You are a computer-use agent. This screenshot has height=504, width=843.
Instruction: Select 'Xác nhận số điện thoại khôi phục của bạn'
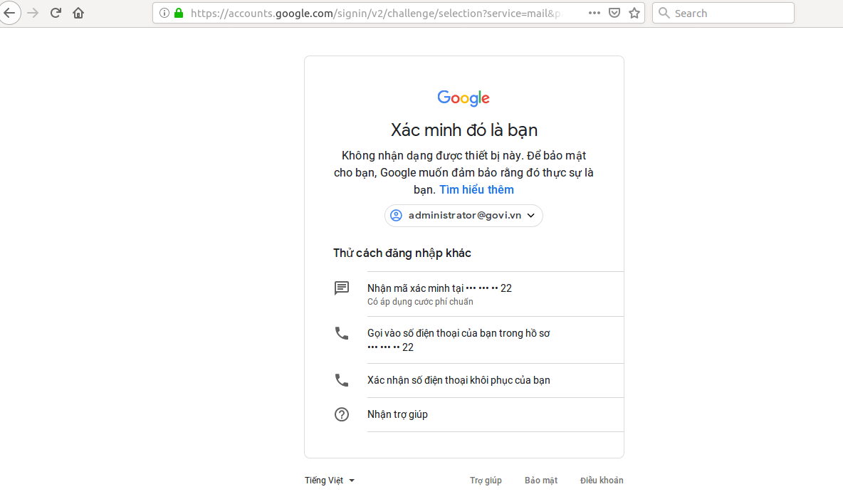tap(478, 380)
